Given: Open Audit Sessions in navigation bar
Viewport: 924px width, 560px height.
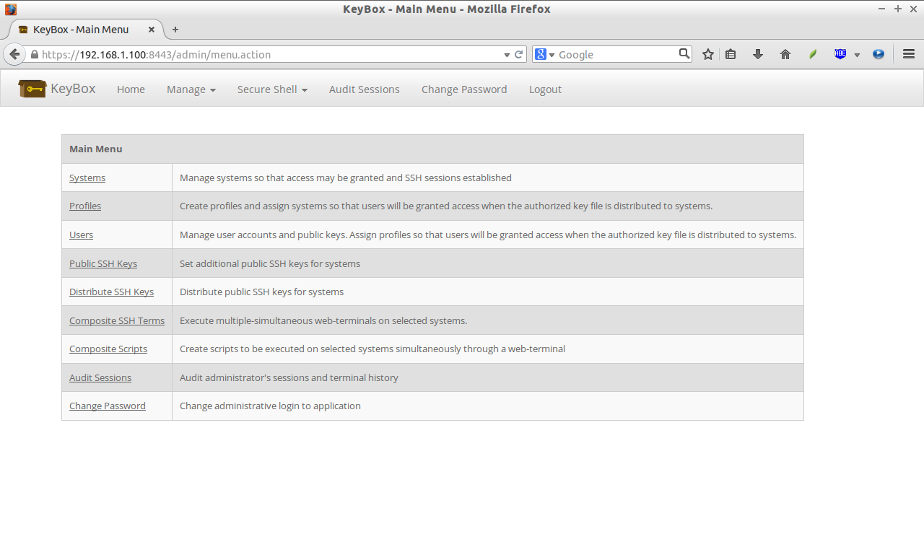Looking at the screenshot, I should coord(365,89).
